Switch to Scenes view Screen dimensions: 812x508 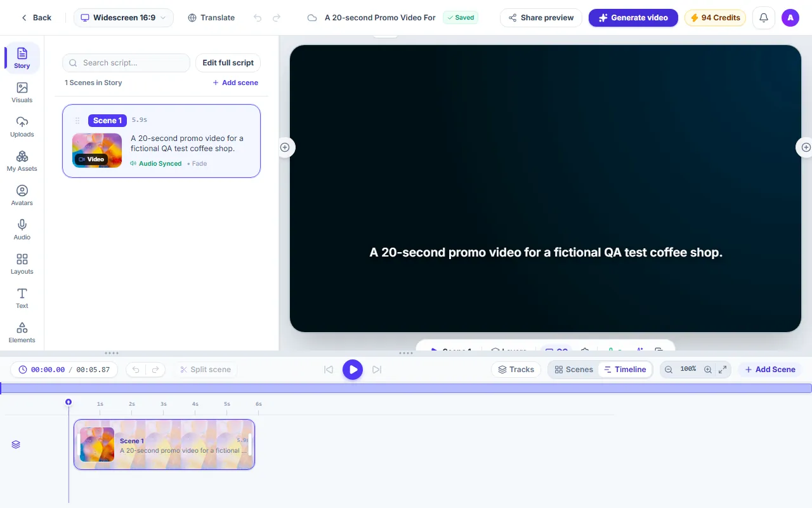point(574,370)
